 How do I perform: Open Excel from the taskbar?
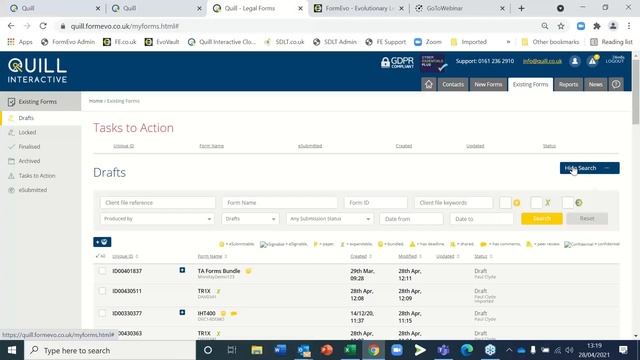pos(350,350)
